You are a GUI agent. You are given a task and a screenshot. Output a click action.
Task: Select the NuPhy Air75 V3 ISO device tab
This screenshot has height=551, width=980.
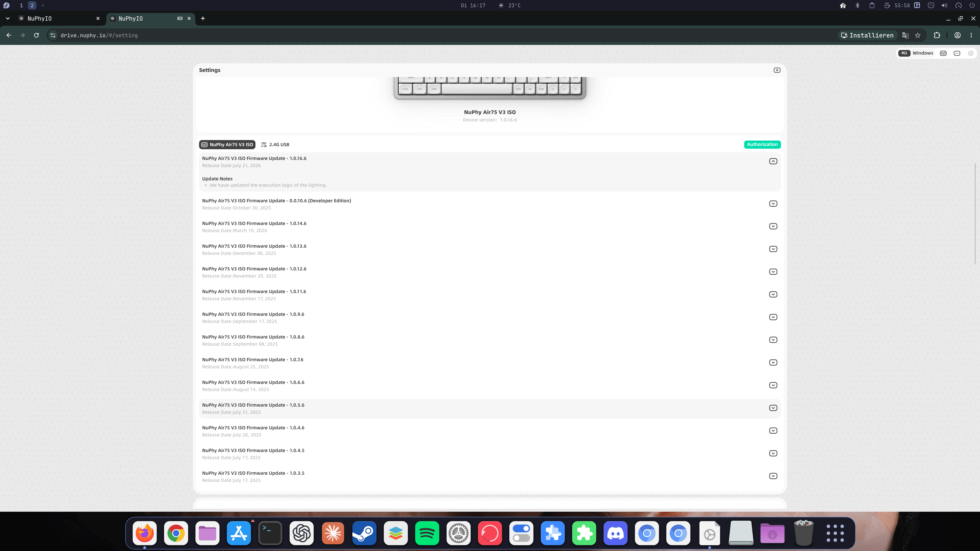[227, 144]
